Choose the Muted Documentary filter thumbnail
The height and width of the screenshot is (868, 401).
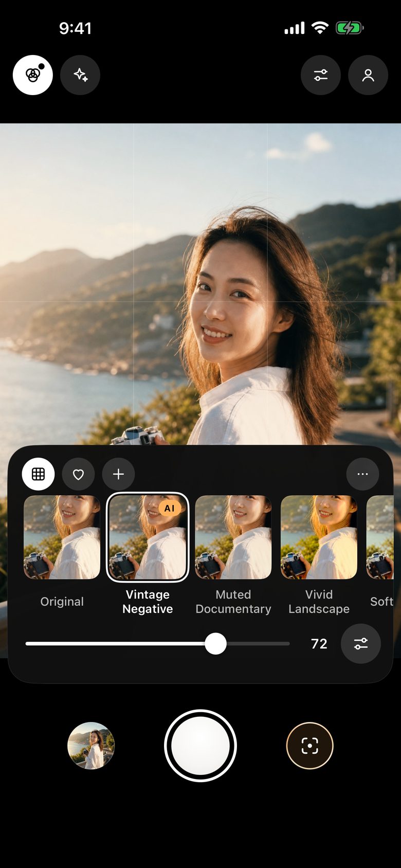233,537
